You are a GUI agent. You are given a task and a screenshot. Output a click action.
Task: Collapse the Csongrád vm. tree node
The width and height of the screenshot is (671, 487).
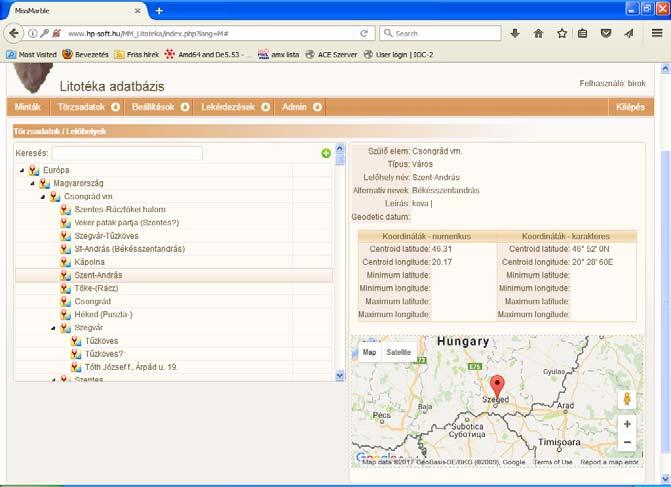(x=43, y=197)
